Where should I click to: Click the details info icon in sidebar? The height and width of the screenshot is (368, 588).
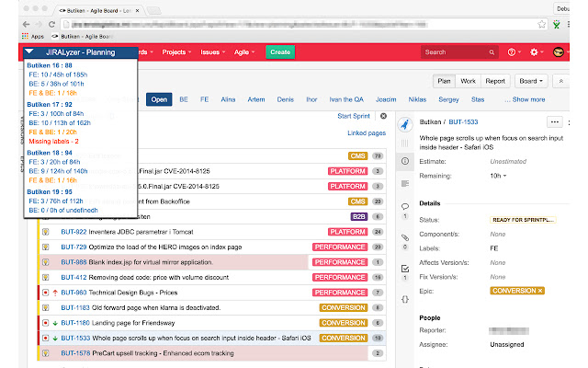(405, 161)
